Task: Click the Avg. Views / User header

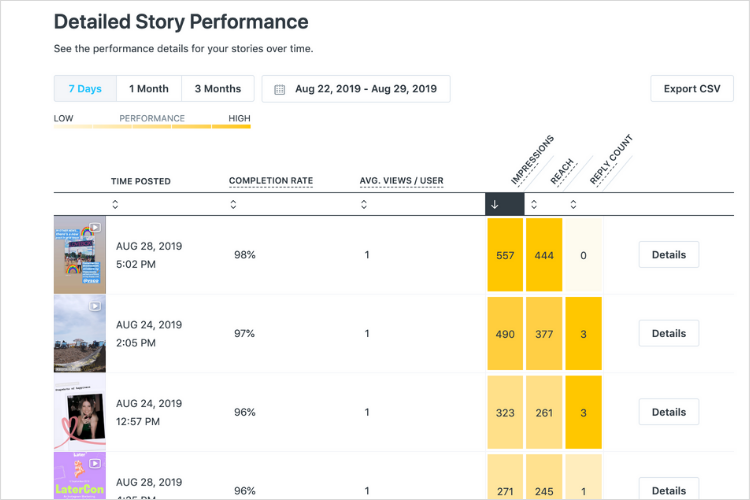Action: click(x=401, y=181)
